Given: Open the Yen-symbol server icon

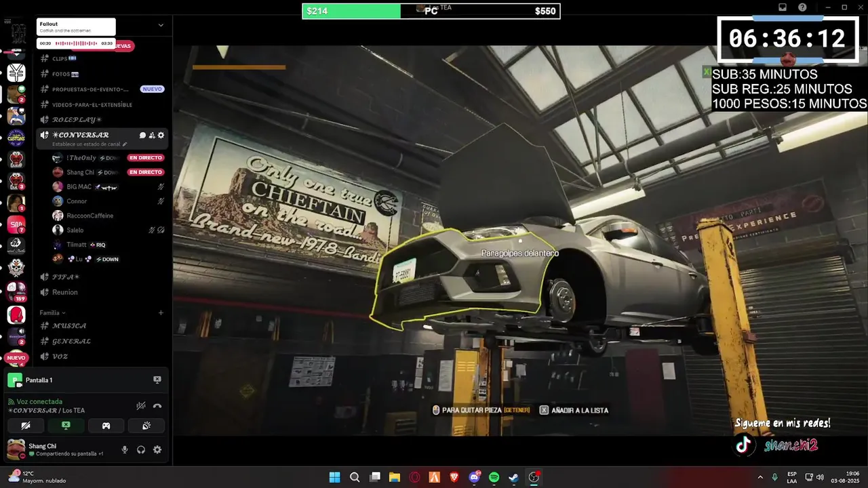Looking at the screenshot, I should [x=16, y=72].
